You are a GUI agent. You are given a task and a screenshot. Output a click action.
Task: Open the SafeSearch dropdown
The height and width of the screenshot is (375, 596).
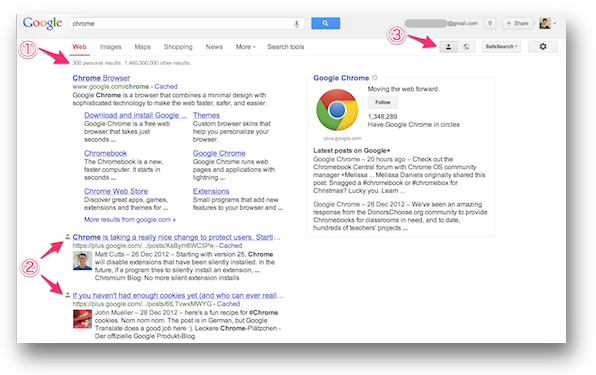[501, 47]
